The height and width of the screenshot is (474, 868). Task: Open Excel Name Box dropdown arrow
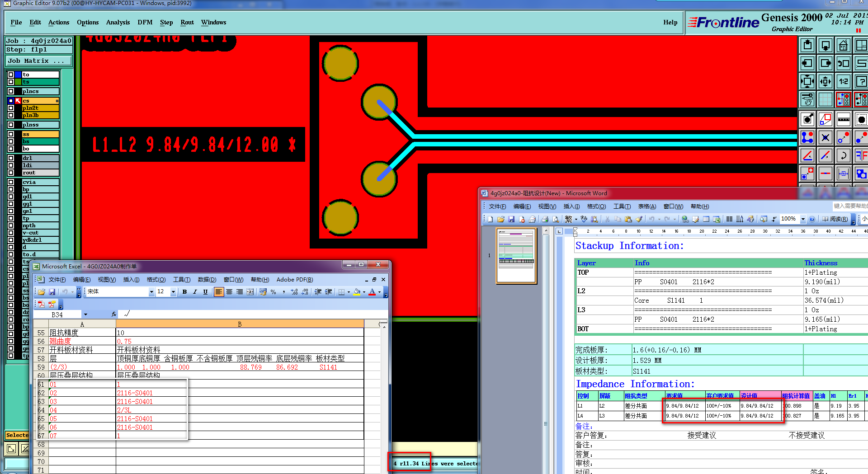pos(85,314)
